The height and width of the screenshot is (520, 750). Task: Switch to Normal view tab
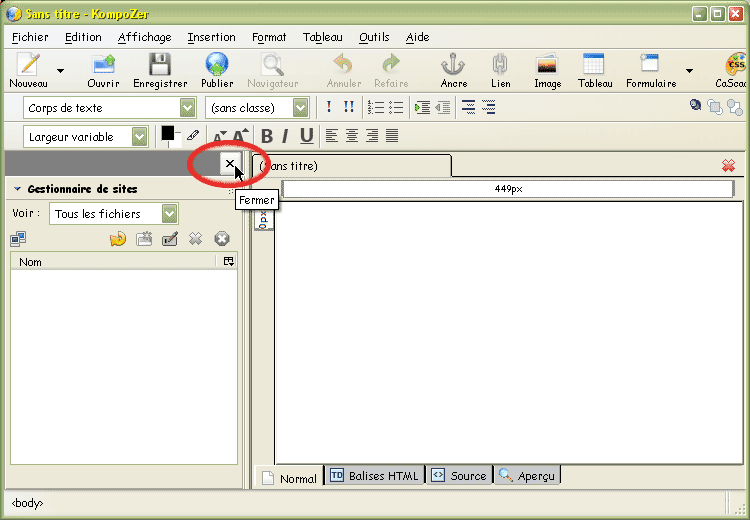[x=289, y=478]
